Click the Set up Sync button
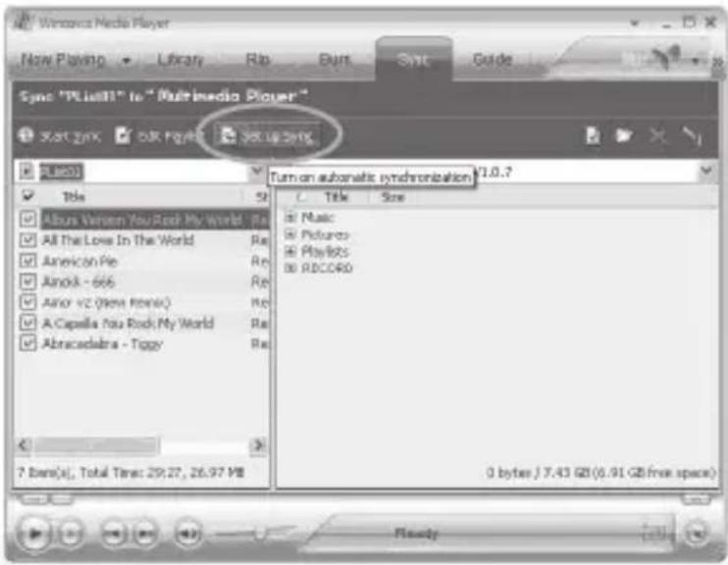The image size is (728, 565). 267,136
